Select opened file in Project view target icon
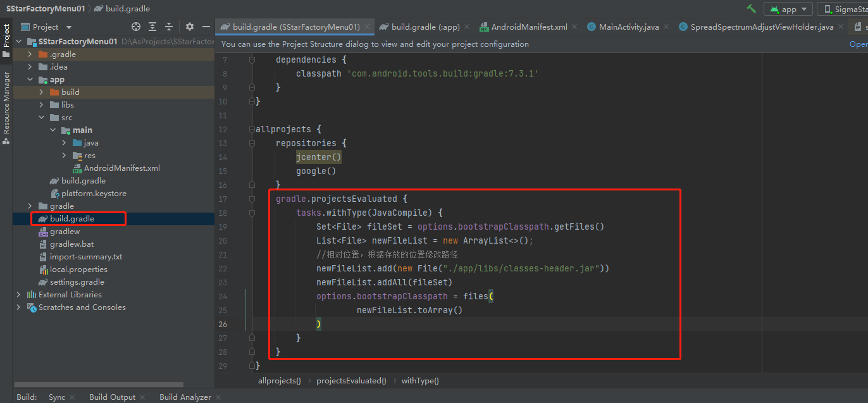Viewport: 868px width, 403px height. click(x=136, y=27)
